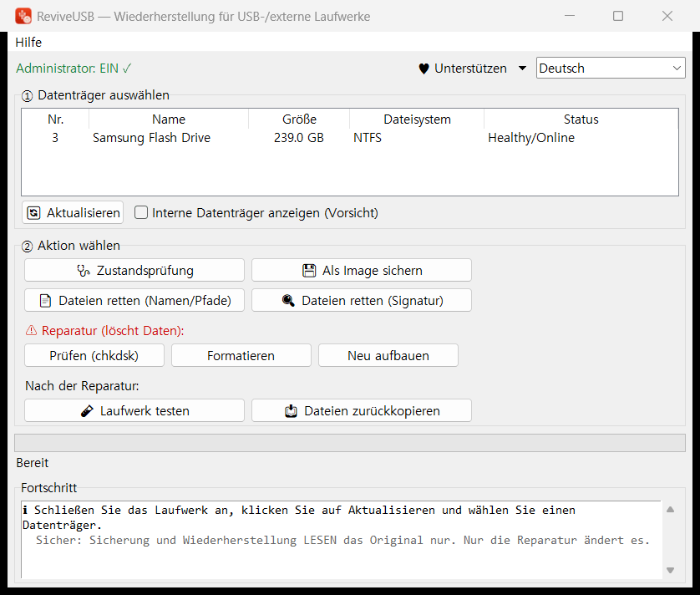The width and height of the screenshot is (700, 595).
Task: Open the Hilfe menu
Action: (28, 43)
